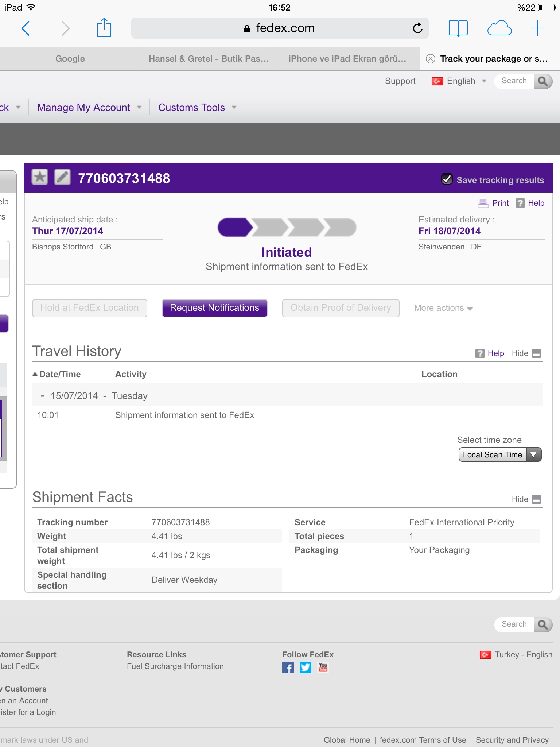This screenshot has height=747, width=560.
Task: Reload the fedex.com page
Action: pyautogui.click(x=417, y=28)
